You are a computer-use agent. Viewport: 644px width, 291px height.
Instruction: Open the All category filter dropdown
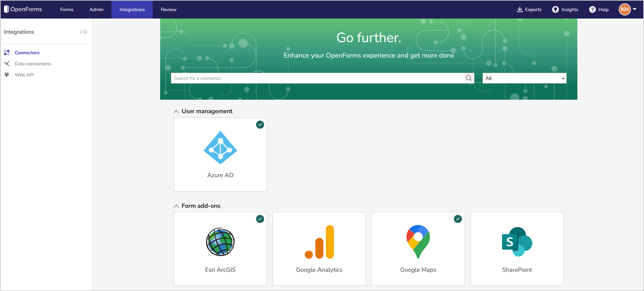pyautogui.click(x=525, y=78)
